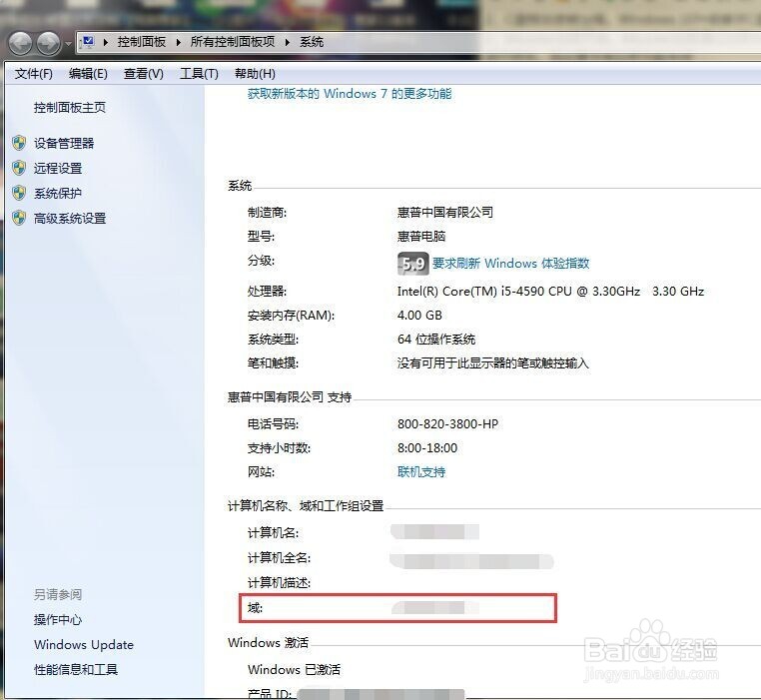Open the 帮助(H) menu
Image resolution: width=761 pixels, height=700 pixels.
(x=255, y=74)
